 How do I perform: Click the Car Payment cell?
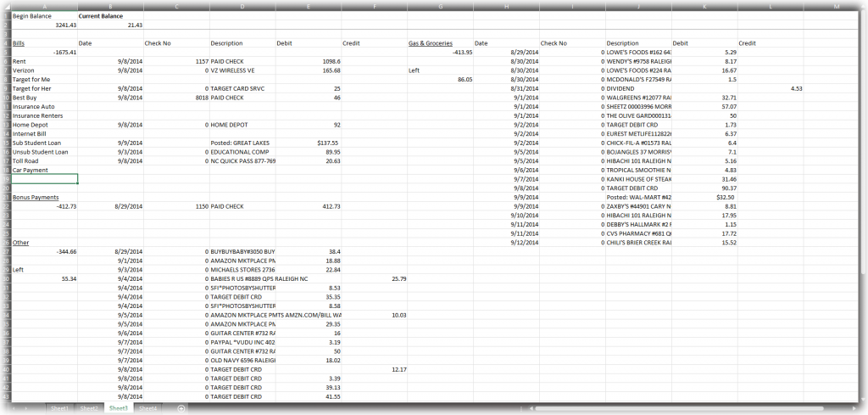tap(44, 170)
